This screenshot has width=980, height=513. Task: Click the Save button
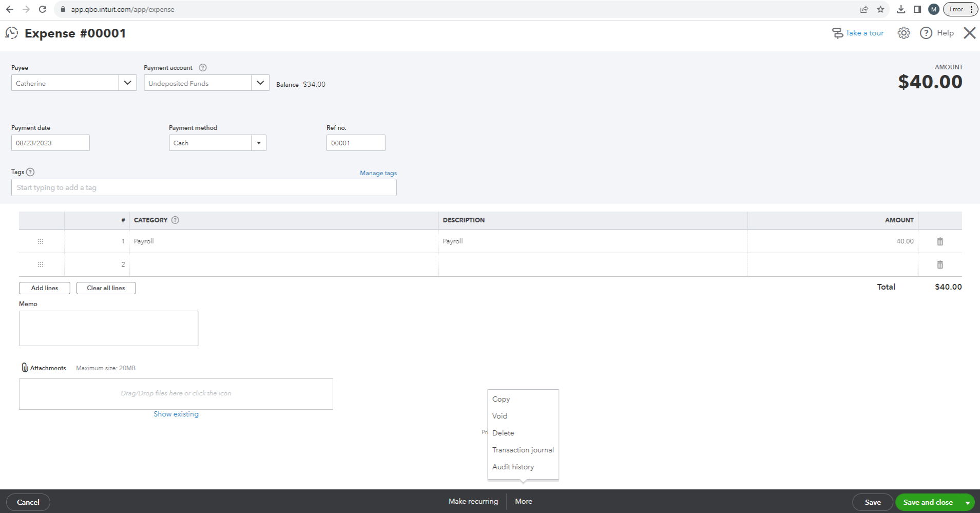tap(873, 502)
